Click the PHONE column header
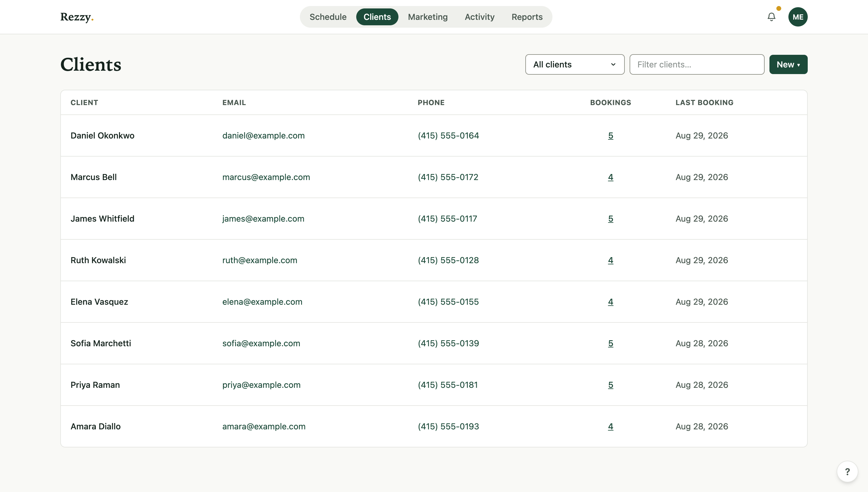Screen dimensions: 868x492 (x=431, y=102)
